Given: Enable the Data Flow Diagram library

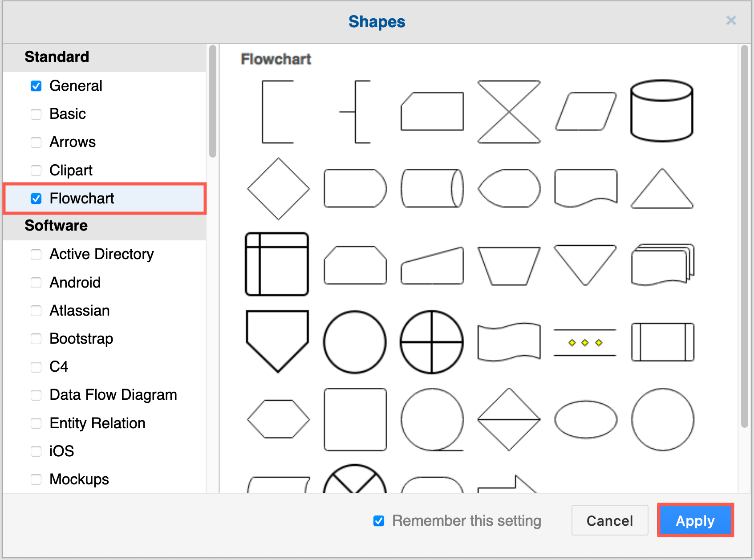Looking at the screenshot, I should (36, 395).
